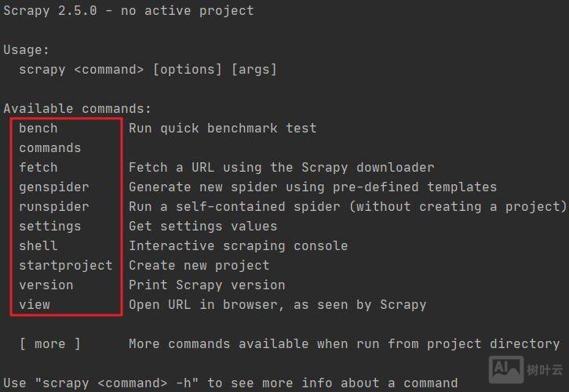The width and height of the screenshot is (569, 392).
Task: Click the 'view' command name
Action: pyautogui.click(x=35, y=305)
